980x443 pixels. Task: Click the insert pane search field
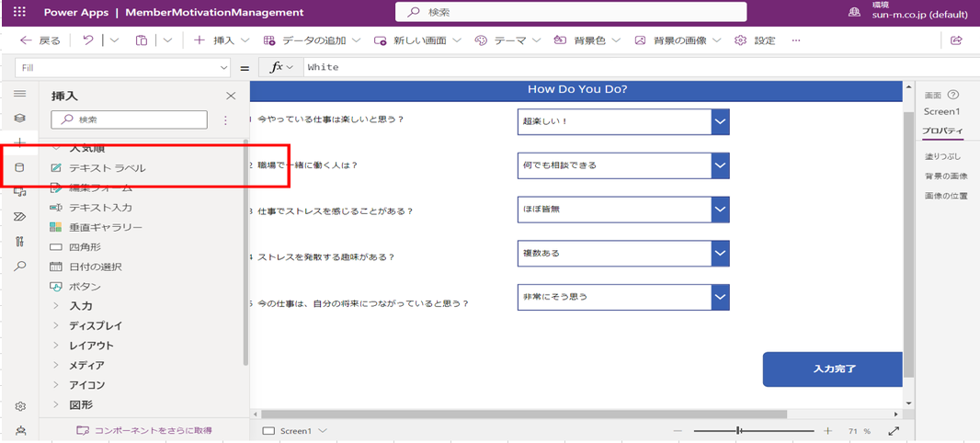(129, 119)
